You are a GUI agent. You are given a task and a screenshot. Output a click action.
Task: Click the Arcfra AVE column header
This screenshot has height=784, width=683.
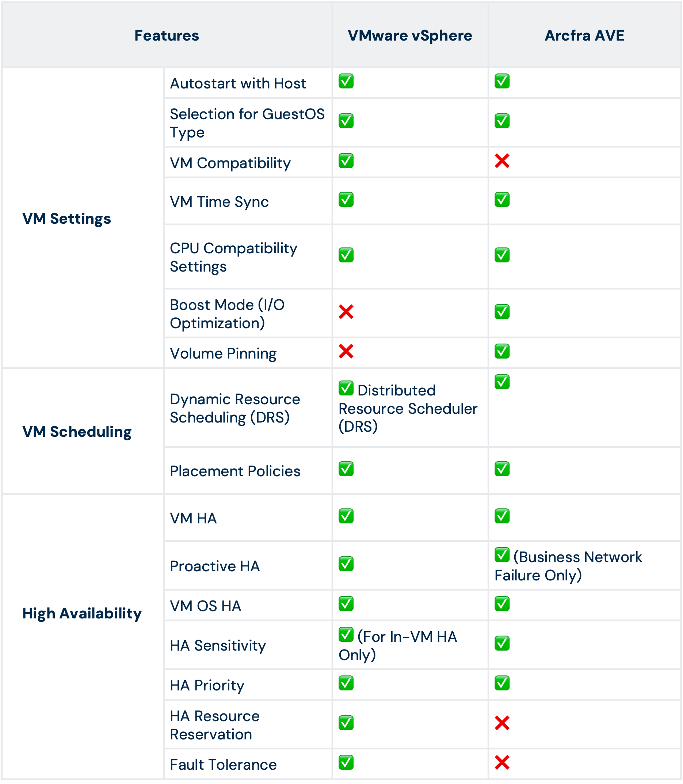(584, 35)
